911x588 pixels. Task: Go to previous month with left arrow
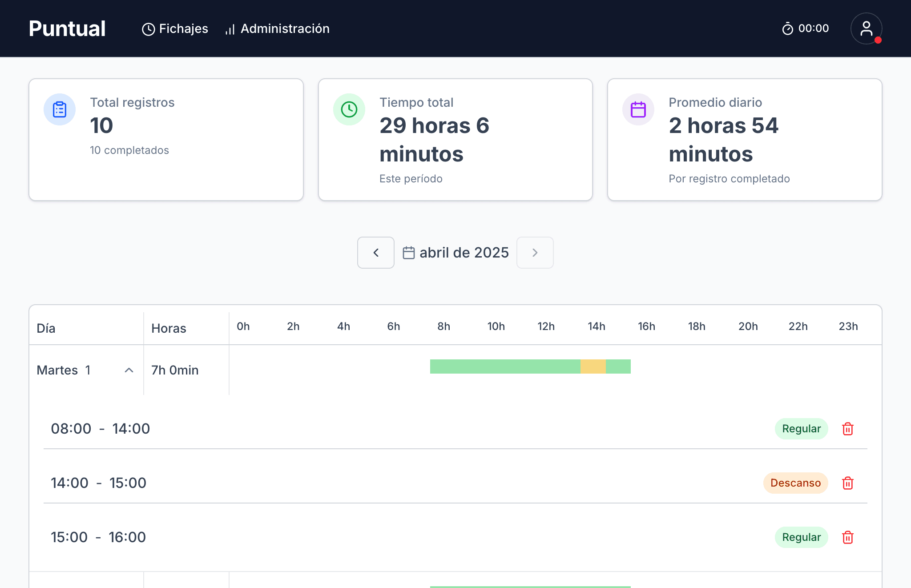pyautogui.click(x=375, y=252)
